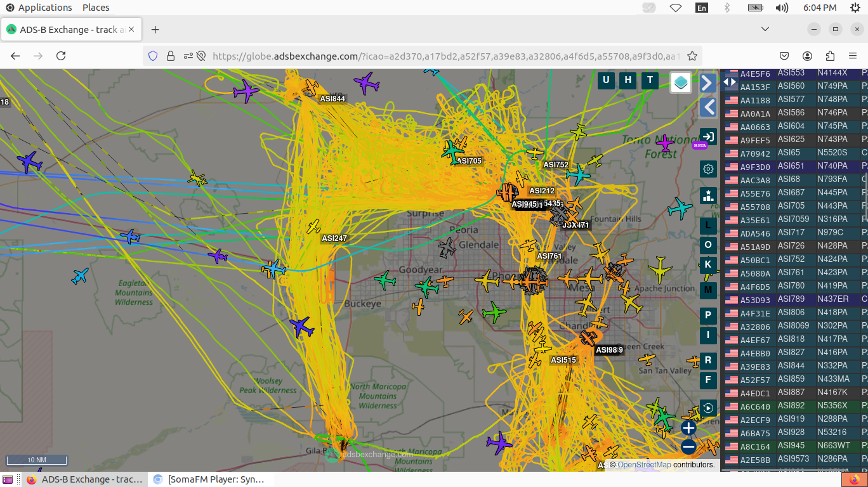The width and height of the screenshot is (868, 487).
Task: Switch to SomaFM Player taskbar window
Action: pyautogui.click(x=211, y=479)
